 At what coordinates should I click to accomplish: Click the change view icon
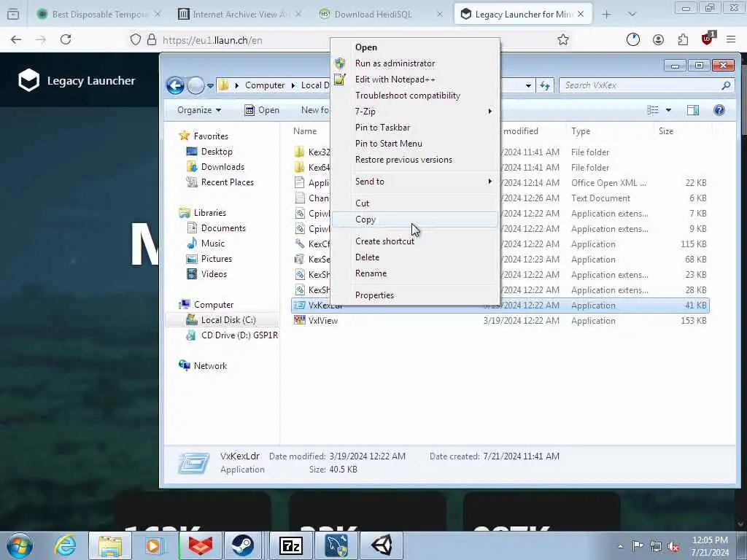[653, 111]
